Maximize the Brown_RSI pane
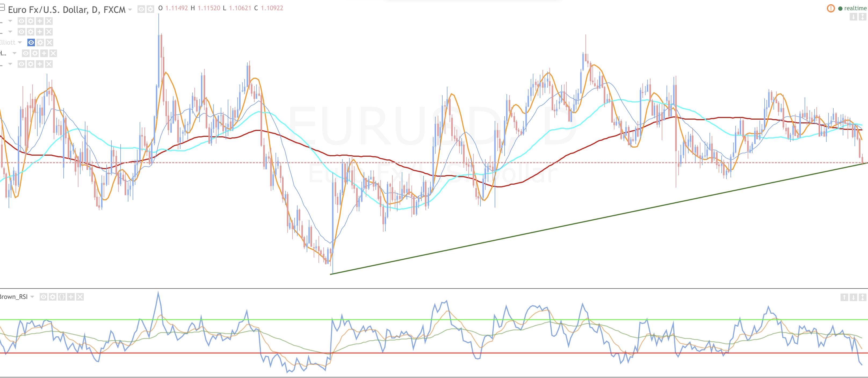This screenshot has height=378, width=868. (x=862, y=297)
